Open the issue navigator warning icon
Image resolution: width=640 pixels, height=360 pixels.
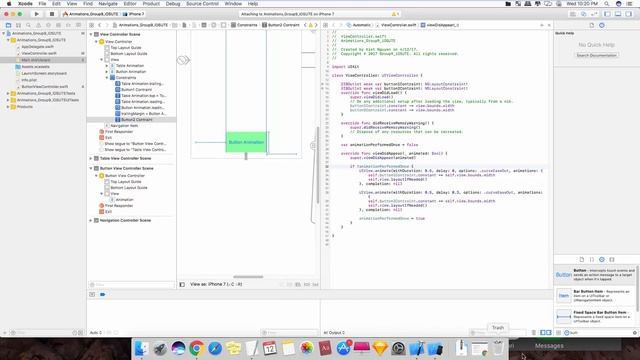(38, 25)
